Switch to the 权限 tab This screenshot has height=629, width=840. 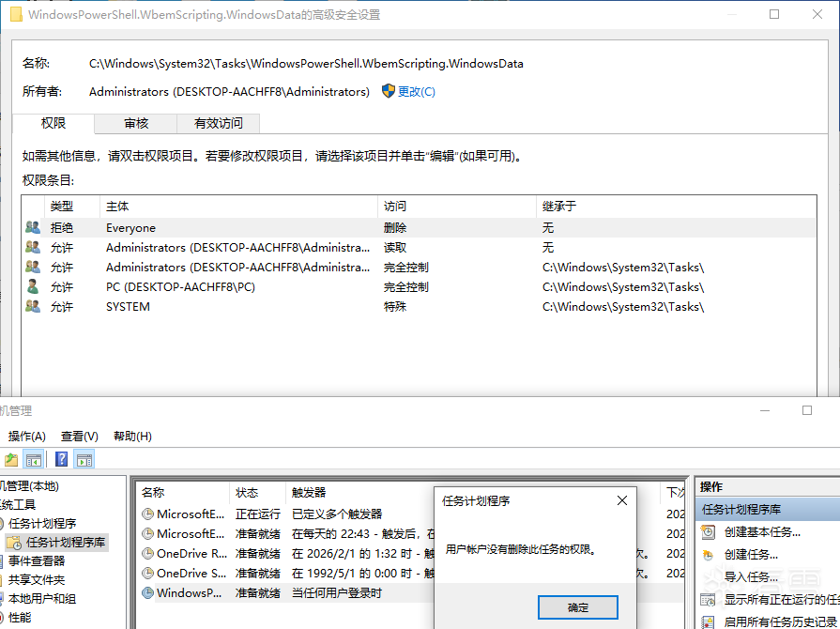(53, 123)
